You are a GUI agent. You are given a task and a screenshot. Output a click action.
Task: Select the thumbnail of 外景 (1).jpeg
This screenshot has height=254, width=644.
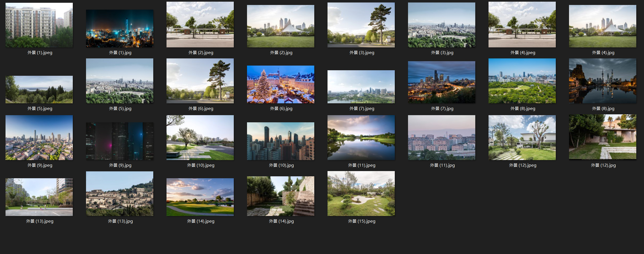[39, 25]
